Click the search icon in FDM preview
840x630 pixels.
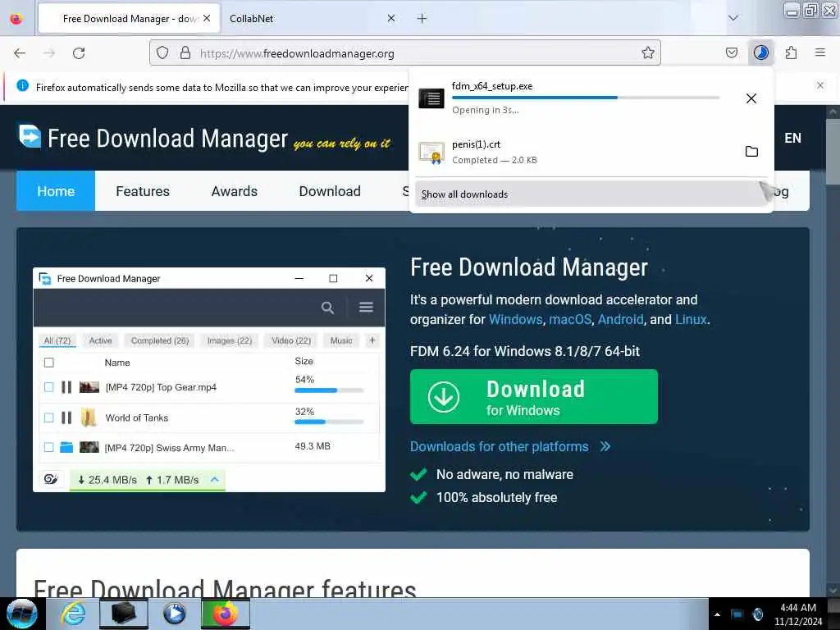point(327,308)
